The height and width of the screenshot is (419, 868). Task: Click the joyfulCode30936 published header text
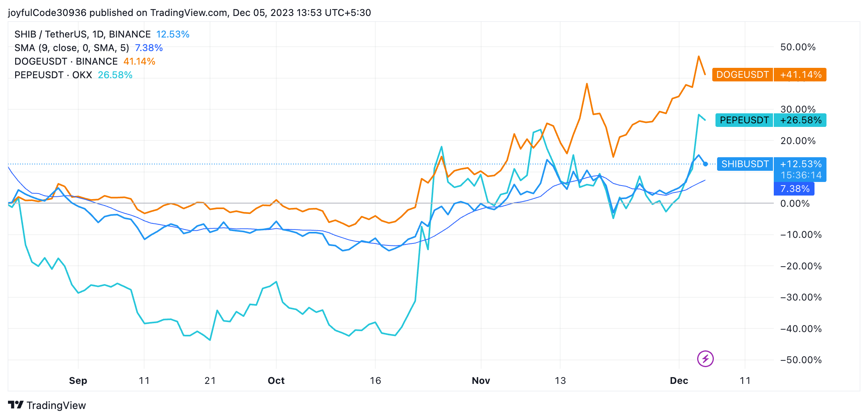(x=189, y=13)
